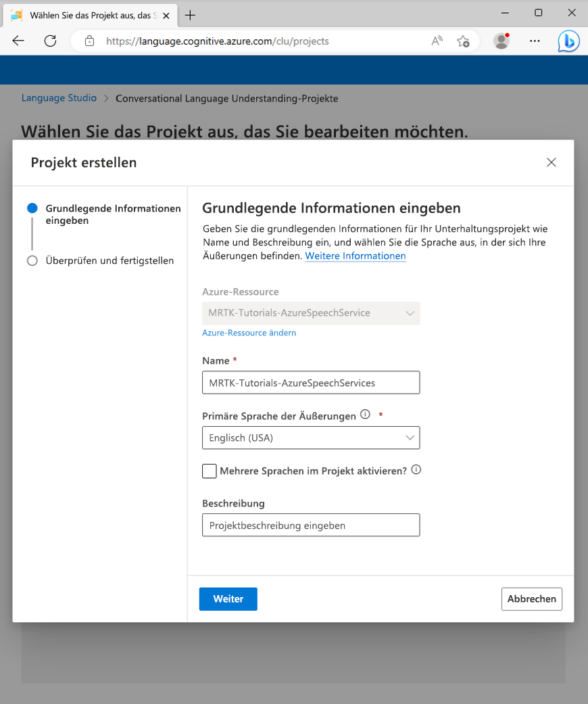Maximize the browser window

pyautogui.click(x=538, y=13)
